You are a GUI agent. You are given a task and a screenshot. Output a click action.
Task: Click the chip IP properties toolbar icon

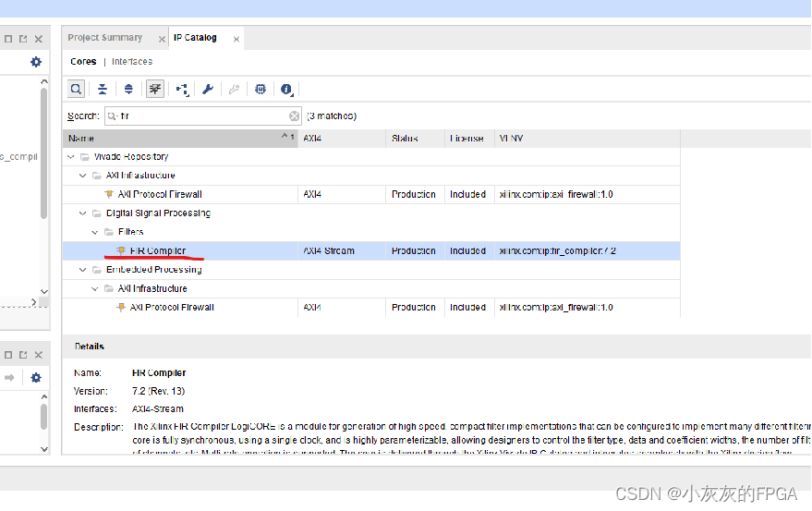point(261,89)
